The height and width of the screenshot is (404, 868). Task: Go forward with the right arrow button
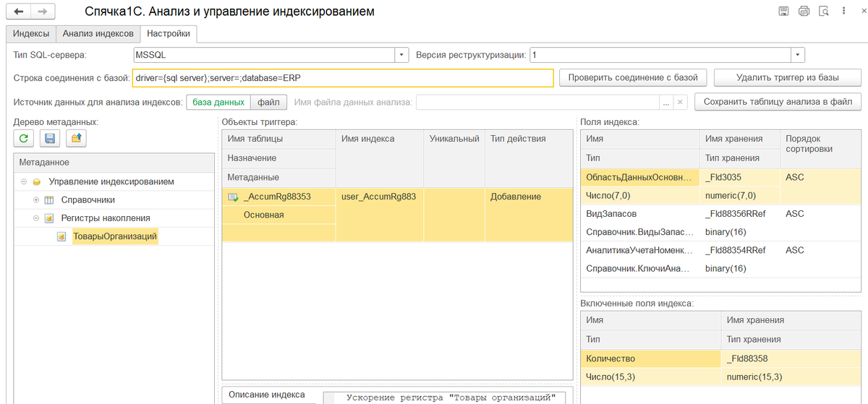coord(43,12)
